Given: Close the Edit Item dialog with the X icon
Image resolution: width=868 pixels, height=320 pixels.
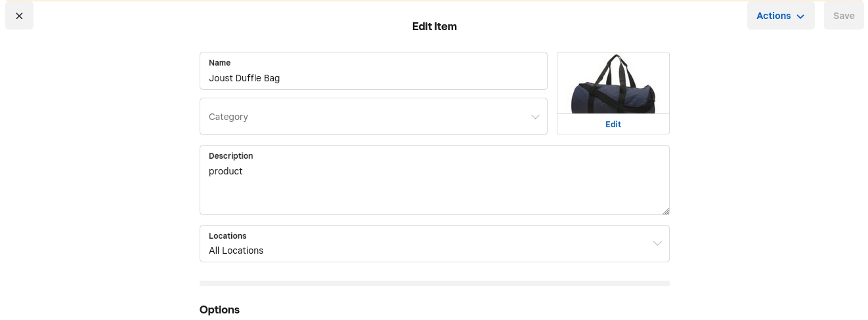Looking at the screenshot, I should (19, 16).
